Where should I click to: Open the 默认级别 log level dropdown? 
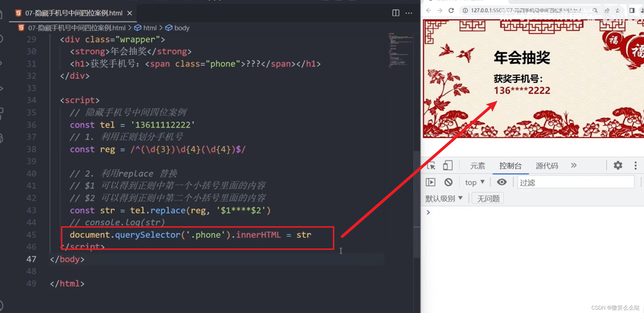pos(444,199)
